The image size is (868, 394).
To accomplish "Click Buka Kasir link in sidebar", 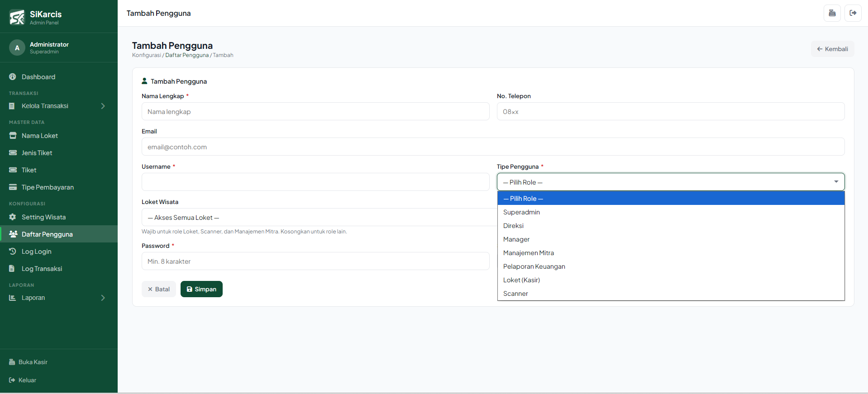I will (33, 362).
